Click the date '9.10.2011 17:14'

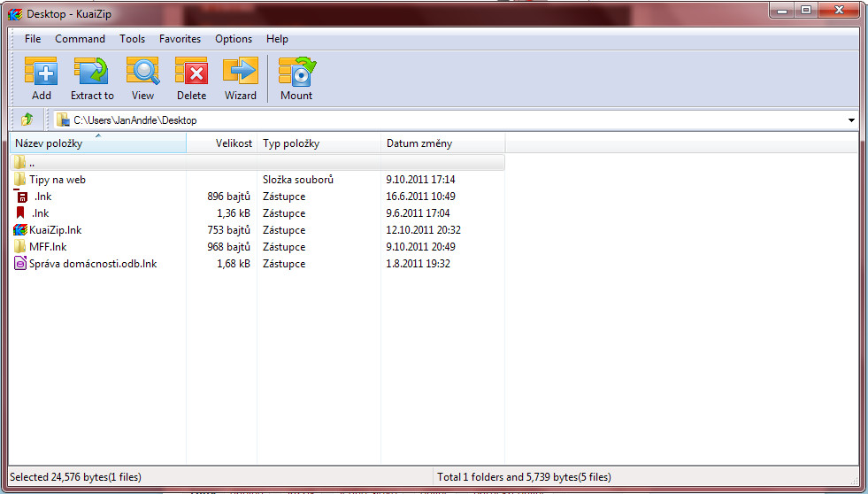coord(420,180)
